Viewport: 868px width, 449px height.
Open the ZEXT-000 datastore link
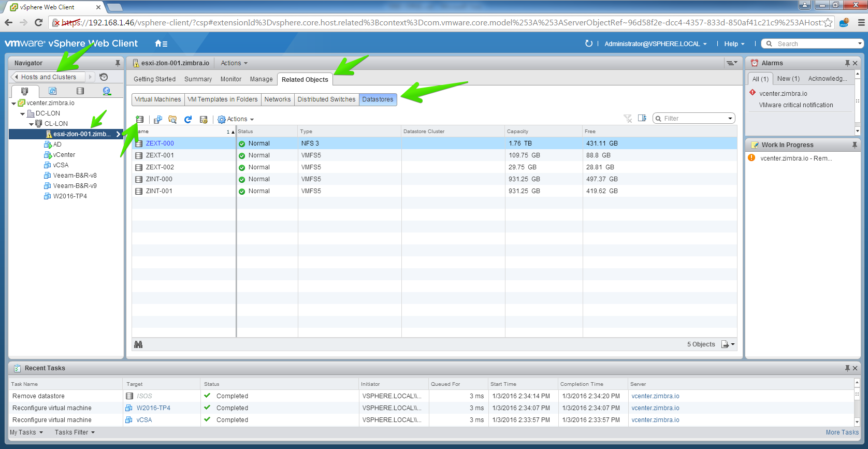(x=160, y=143)
